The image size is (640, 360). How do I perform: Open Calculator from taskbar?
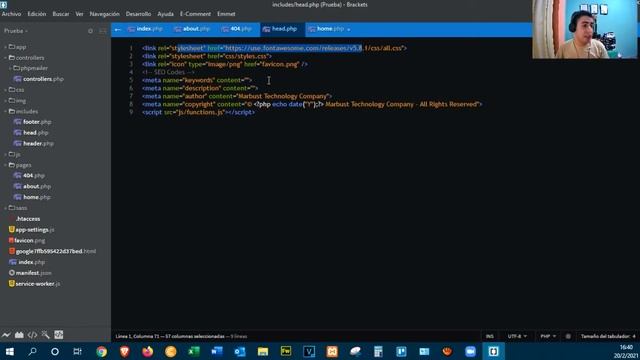pos(378,351)
